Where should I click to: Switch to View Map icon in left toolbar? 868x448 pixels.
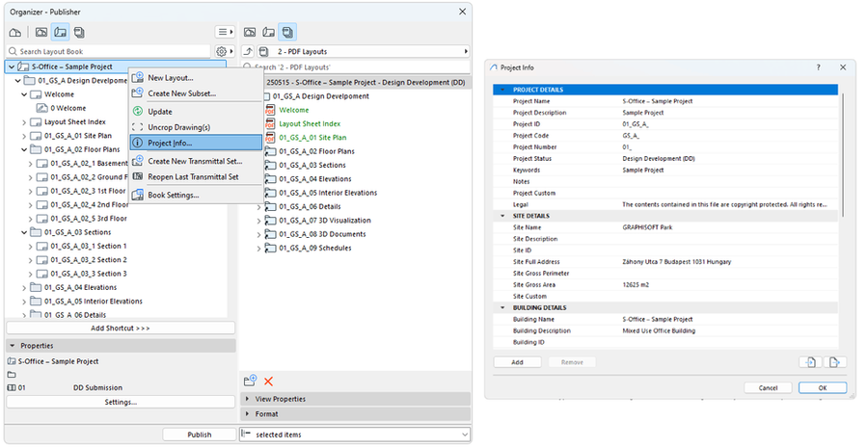[41, 32]
